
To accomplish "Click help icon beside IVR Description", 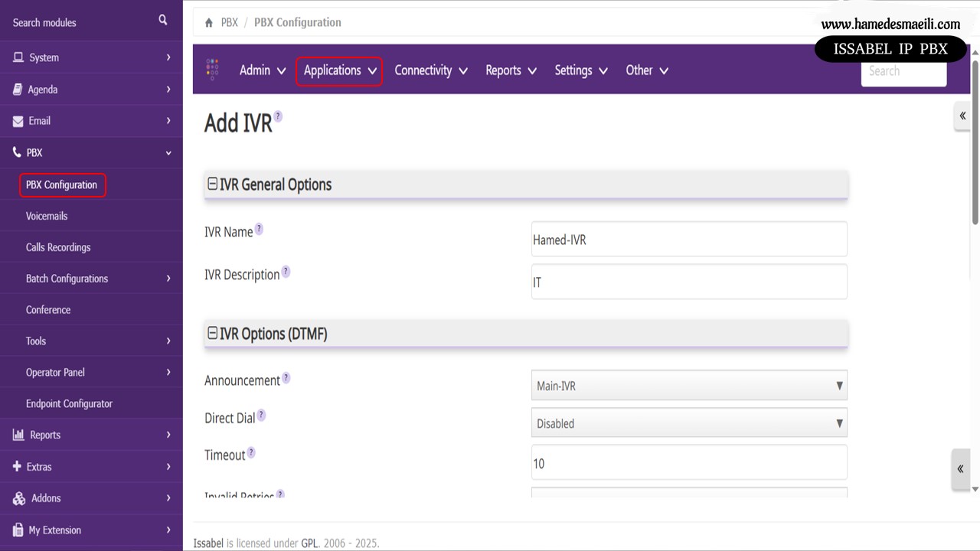I will click(286, 272).
